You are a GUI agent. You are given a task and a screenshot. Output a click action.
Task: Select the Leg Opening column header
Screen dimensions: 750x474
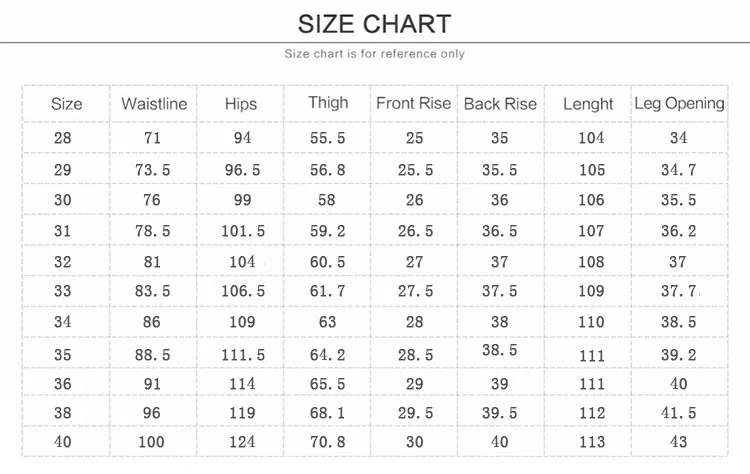[x=679, y=103]
